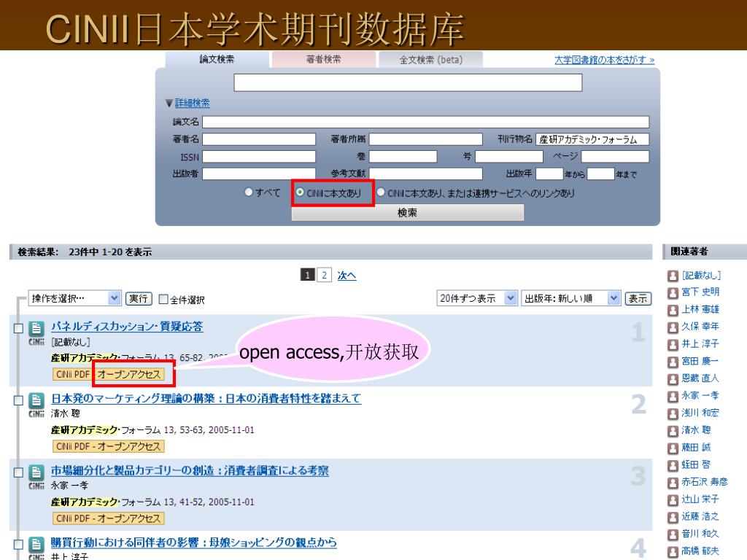
Task: Click the person icon beside 井上 淳子
Action: click(x=673, y=345)
